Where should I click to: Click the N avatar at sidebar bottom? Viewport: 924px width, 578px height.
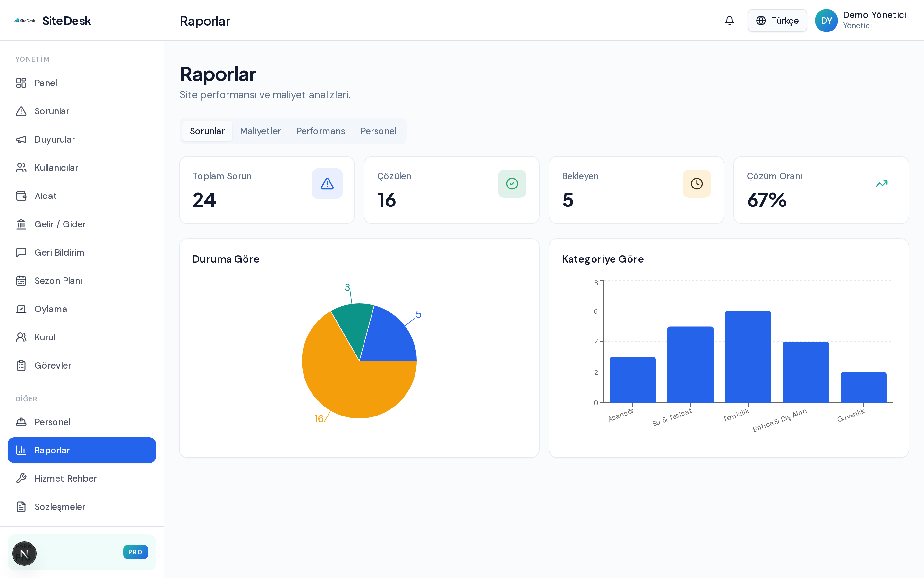[24, 554]
